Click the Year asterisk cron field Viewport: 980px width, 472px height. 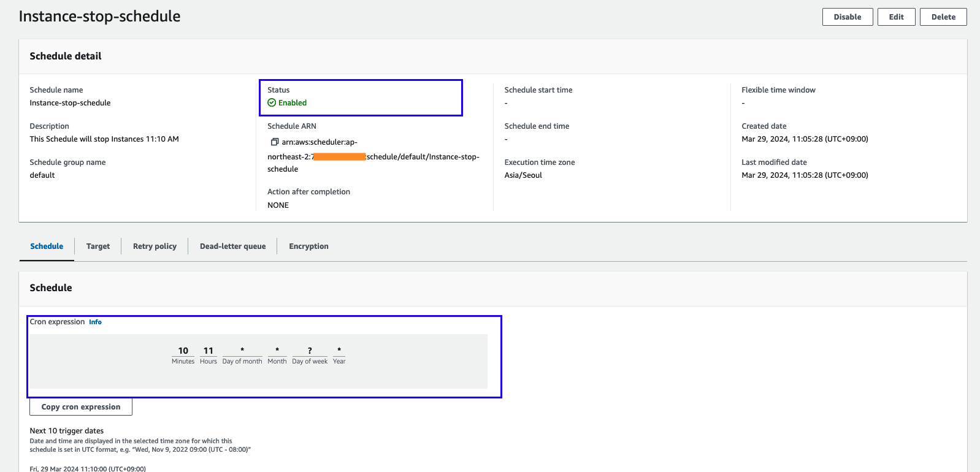[339, 351]
